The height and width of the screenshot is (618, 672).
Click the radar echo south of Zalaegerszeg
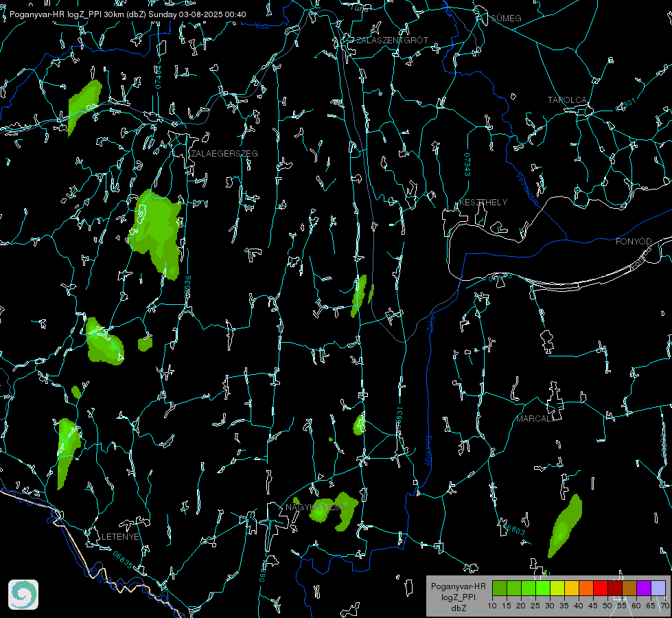tap(156, 233)
